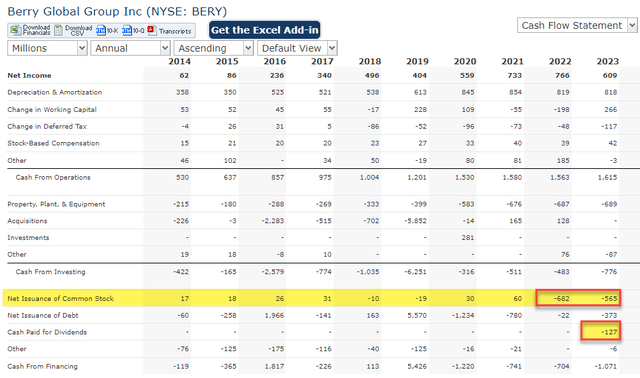The height and width of the screenshot is (378, 640).
Task: Click the Acquisitions row label
Action: click(x=27, y=221)
